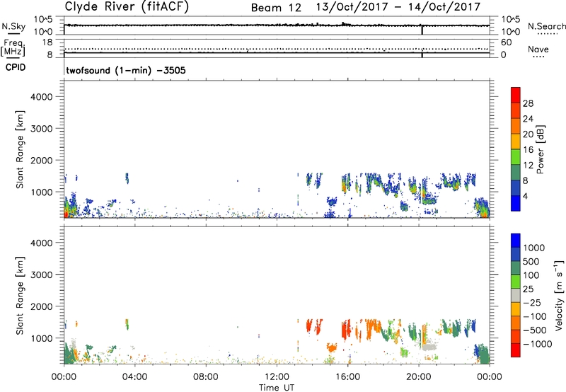
Task: Click the light green Power segment between 12 and 16
Action: [x=516, y=156]
